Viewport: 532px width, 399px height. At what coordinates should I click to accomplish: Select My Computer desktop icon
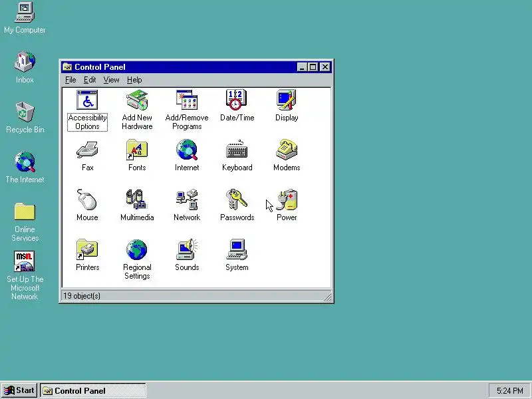point(25,12)
